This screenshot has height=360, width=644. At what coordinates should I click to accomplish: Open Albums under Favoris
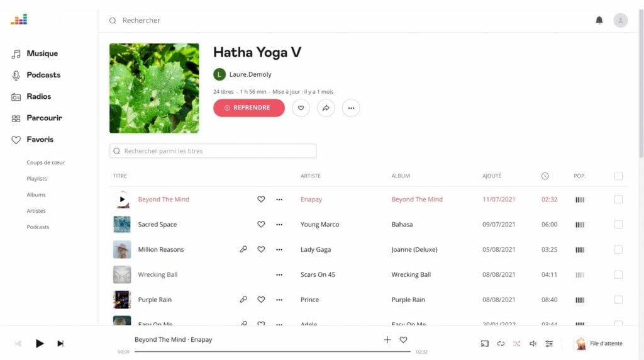tap(36, 195)
